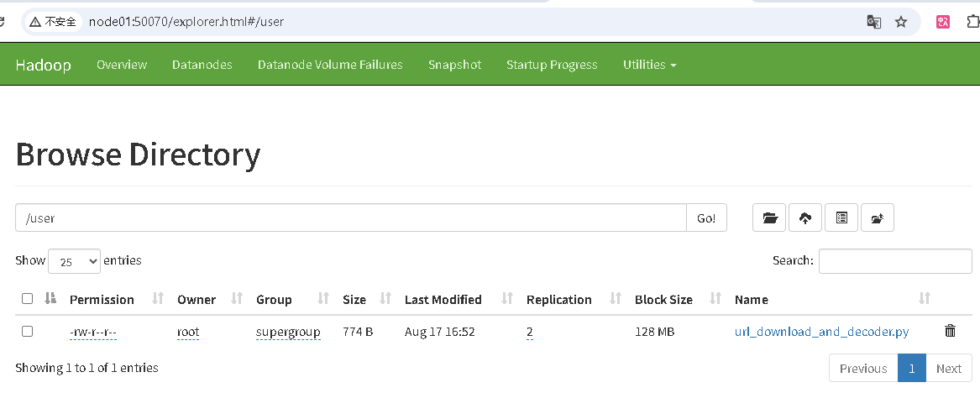Viewport: 980px width, 393px height.
Task: Click inside the Search input field
Action: [895, 261]
